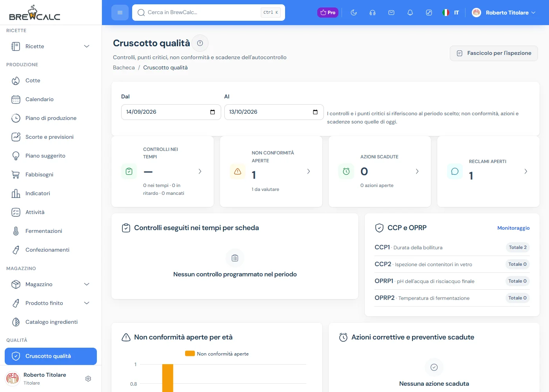This screenshot has height=392, width=549.
Task: Open Scorte e previsioni in the sidebar
Action: coord(51,137)
